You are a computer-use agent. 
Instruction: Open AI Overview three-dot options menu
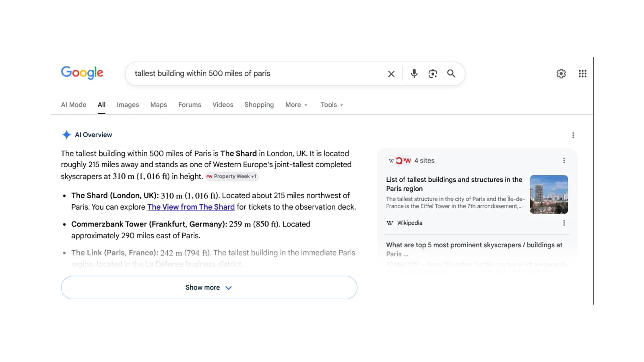573,135
